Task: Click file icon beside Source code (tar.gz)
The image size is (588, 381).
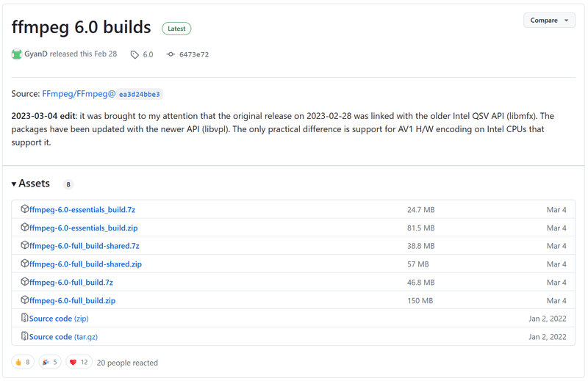Action: point(25,336)
